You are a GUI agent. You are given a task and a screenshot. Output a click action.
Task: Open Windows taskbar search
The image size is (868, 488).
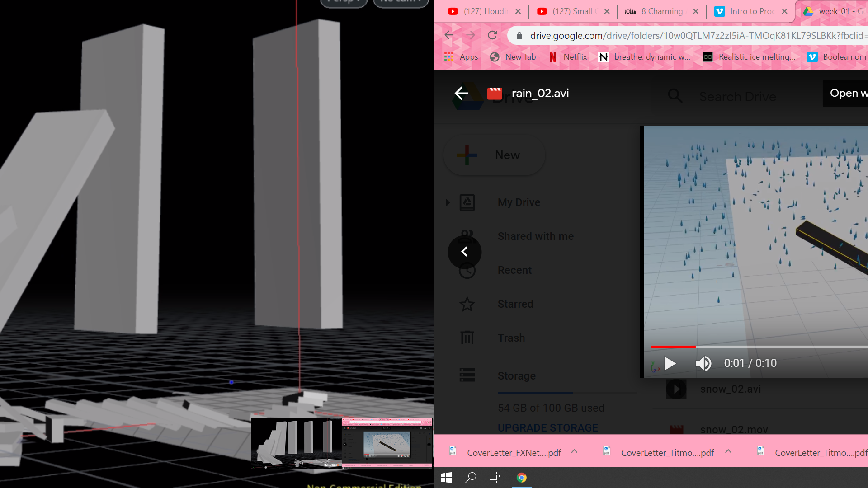point(471,478)
